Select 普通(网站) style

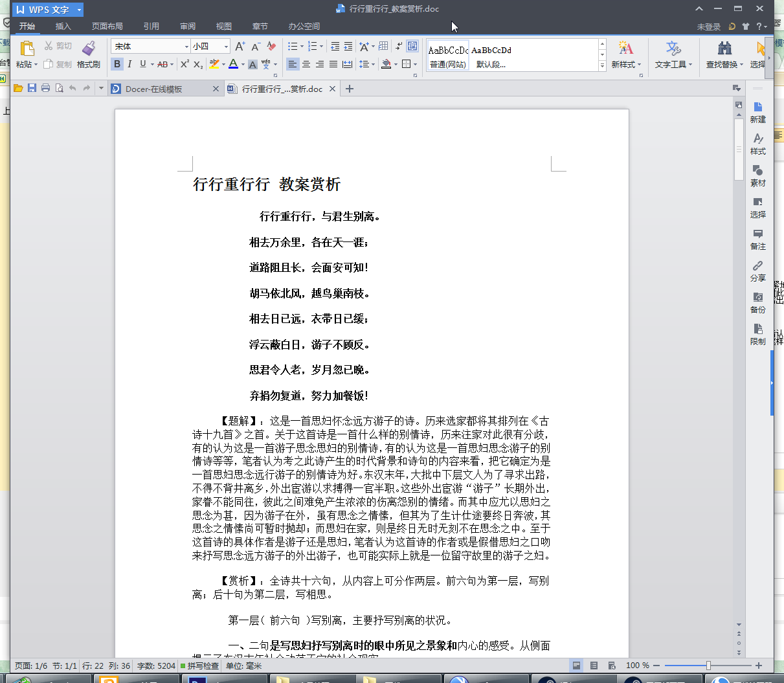point(448,56)
